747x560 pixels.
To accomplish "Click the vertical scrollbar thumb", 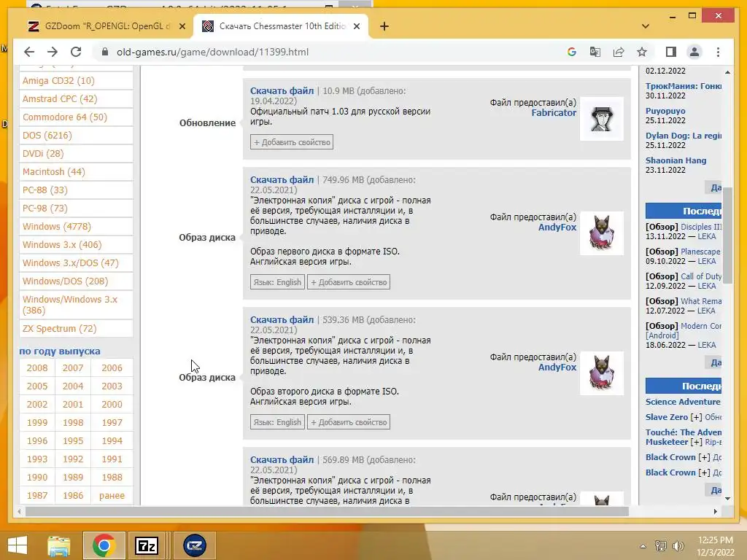I will pyautogui.click(x=727, y=236).
